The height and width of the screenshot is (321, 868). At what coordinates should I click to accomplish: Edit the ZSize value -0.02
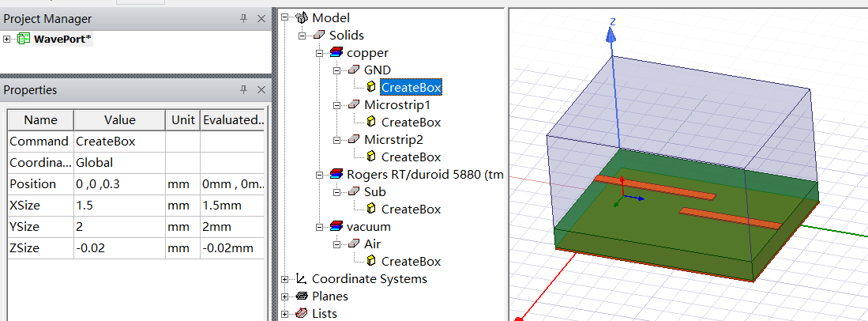(x=119, y=248)
